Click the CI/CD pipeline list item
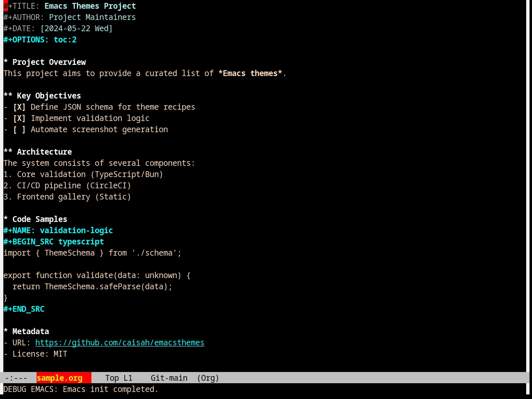This screenshot has height=399, width=532. click(x=67, y=186)
